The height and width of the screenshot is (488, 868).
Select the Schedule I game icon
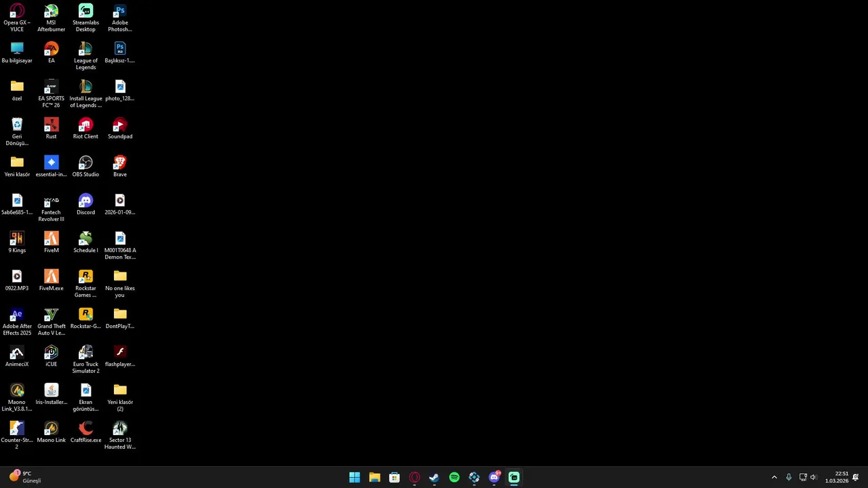coord(85,243)
